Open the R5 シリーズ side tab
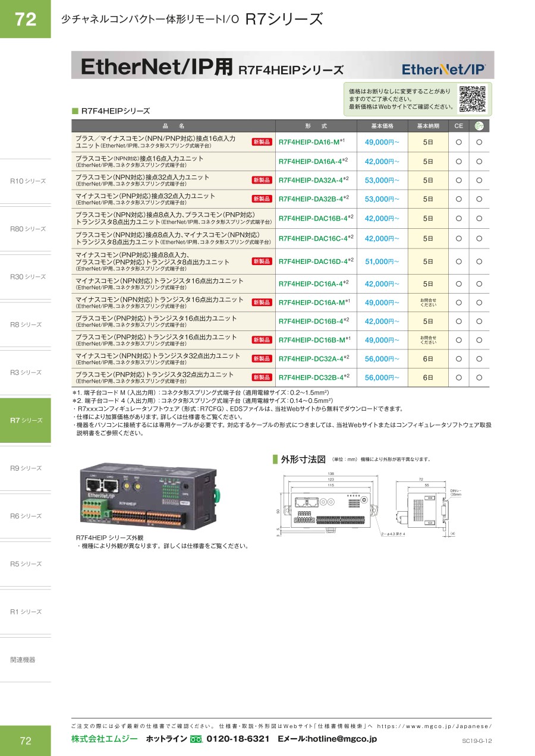The height and width of the screenshot is (756, 535). pyautogui.click(x=26, y=564)
